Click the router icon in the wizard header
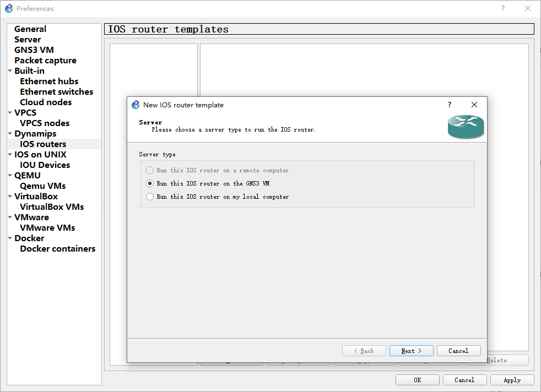This screenshot has width=541, height=392. (x=466, y=127)
